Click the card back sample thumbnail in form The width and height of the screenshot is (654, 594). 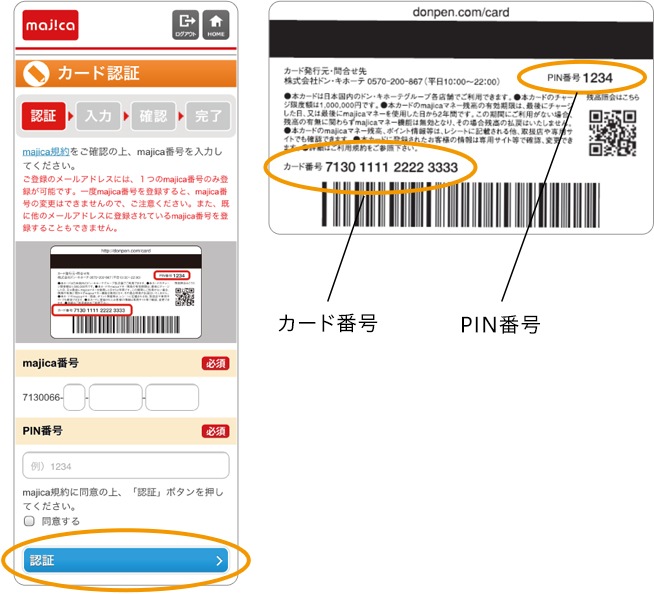coord(126,292)
